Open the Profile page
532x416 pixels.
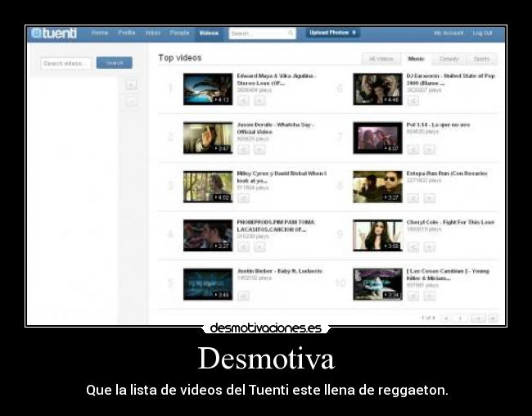127,33
